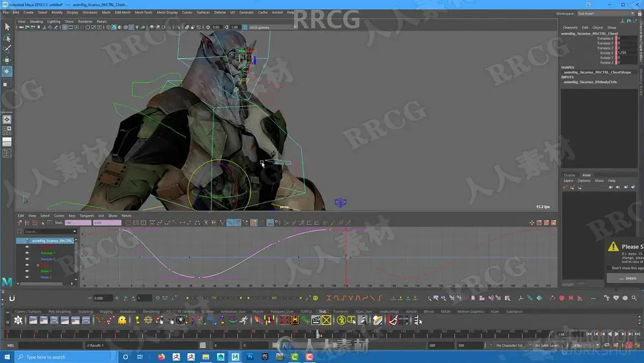
Task: Open the viewport Shading menu
Action: pos(36,21)
